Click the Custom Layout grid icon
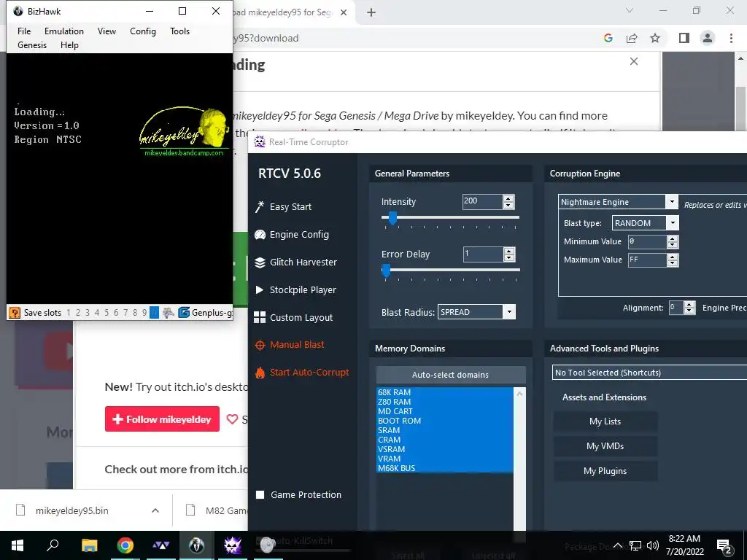Viewport: 747px width, 560px height. click(x=260, y=318)
